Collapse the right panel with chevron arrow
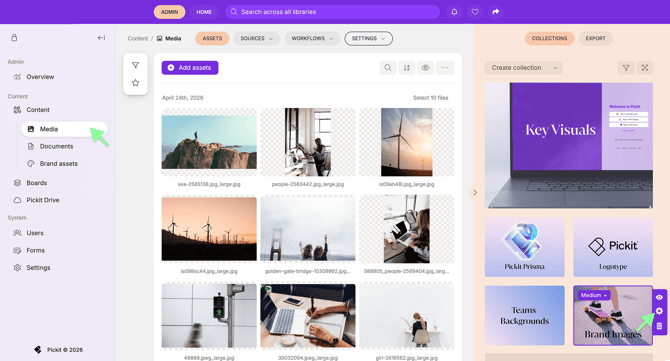670x361 pixels. [475, 193]
